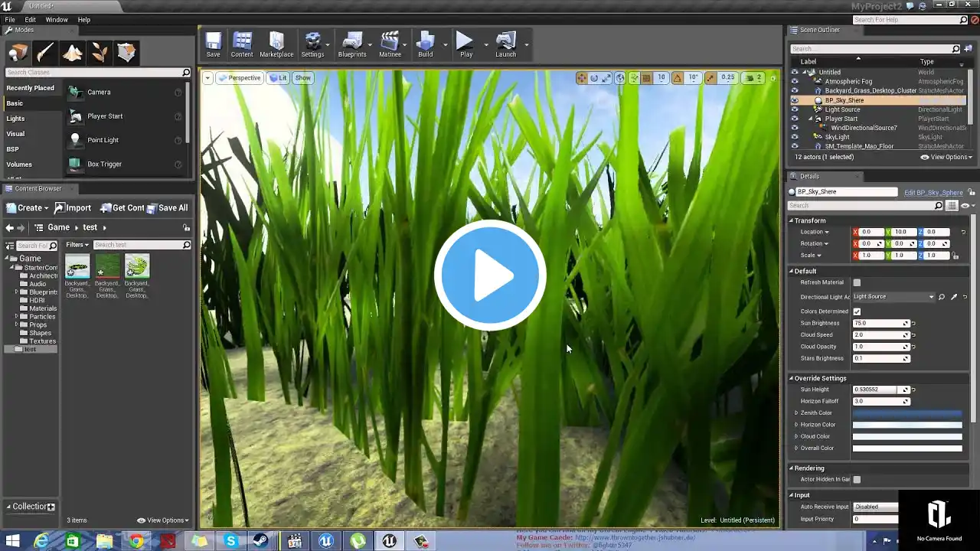The height and width of the screenshot is (551, 980).
Task: Click the Save All button
Action: click(x=167, y=208)
